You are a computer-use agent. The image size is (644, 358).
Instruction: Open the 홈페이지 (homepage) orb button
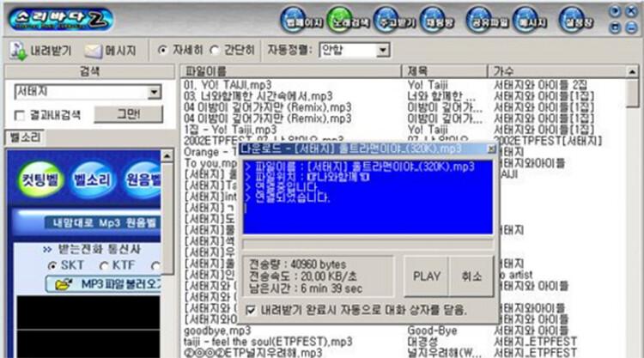coord(301,20)
